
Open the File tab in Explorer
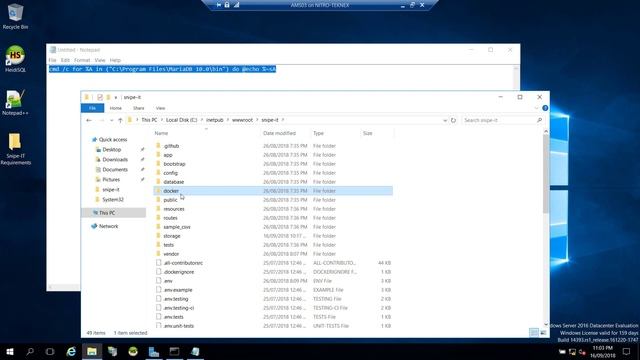coord(92,108)
